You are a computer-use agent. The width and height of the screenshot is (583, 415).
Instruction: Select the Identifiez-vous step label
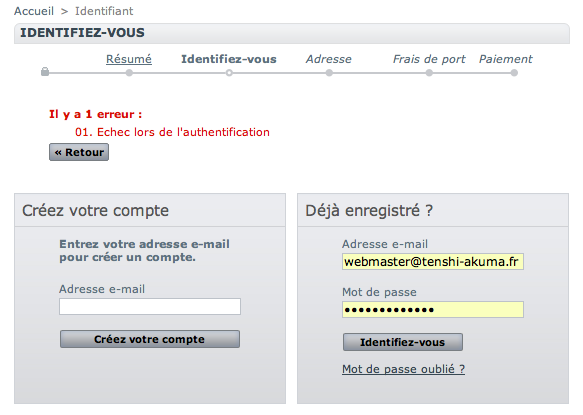point(229,59)
